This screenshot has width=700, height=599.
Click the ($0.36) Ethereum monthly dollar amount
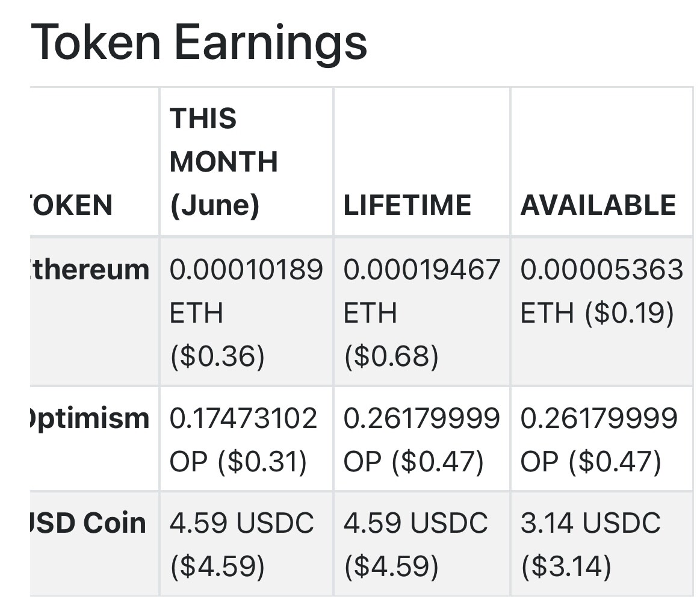tap(217, 356)
